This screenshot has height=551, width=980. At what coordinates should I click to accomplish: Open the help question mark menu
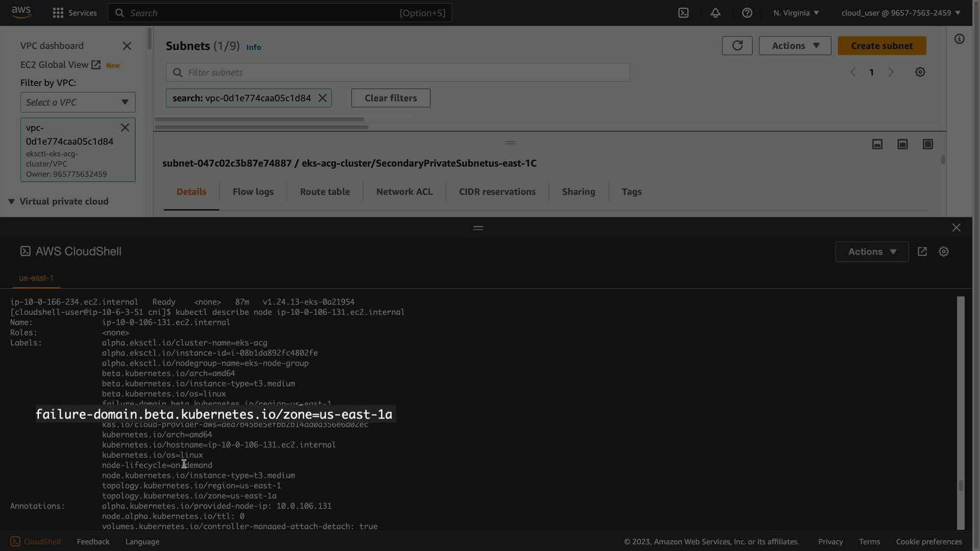click(747, 13)
